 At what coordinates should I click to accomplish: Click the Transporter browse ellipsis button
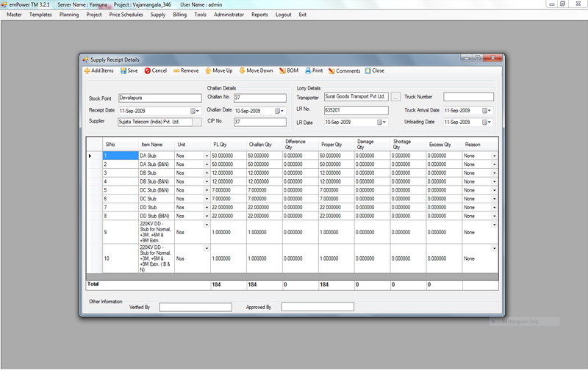coord(395,96)
